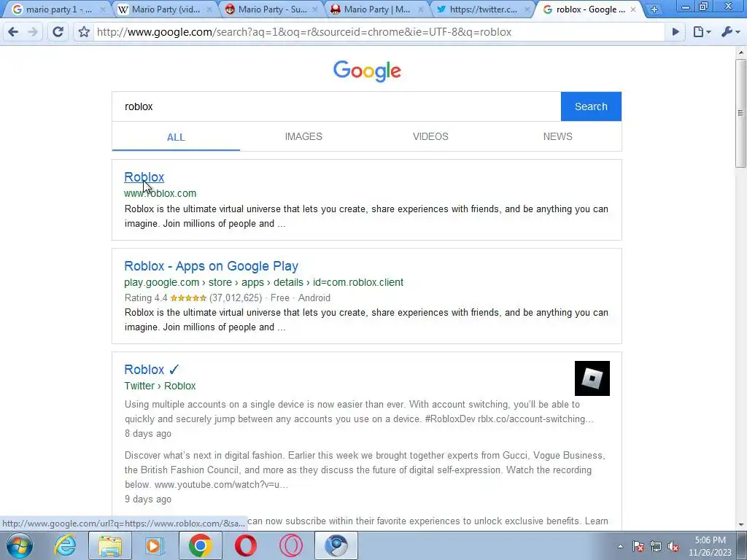
Task: Launch Internet Explorer from the taskbar
Action: pos(64,545)
